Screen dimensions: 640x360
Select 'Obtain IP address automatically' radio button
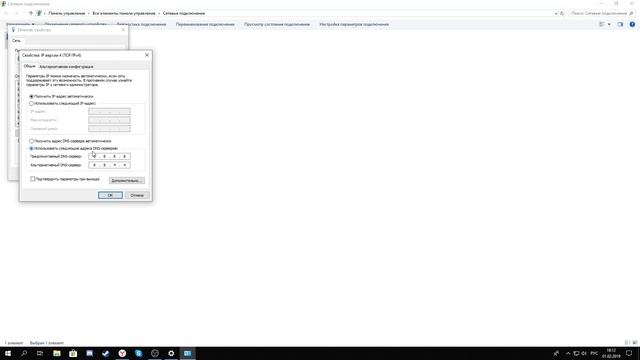pos(31,96)
